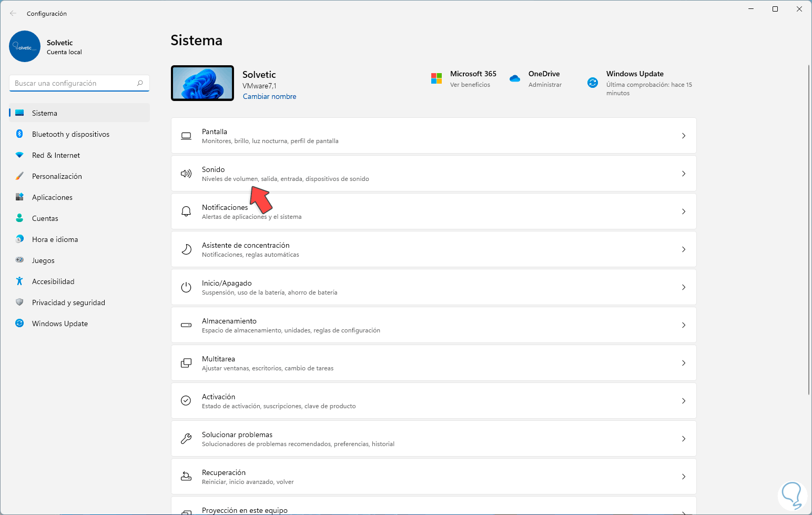
Task: Expand the Pantalla settings chevron
Action: pos(684,136)
